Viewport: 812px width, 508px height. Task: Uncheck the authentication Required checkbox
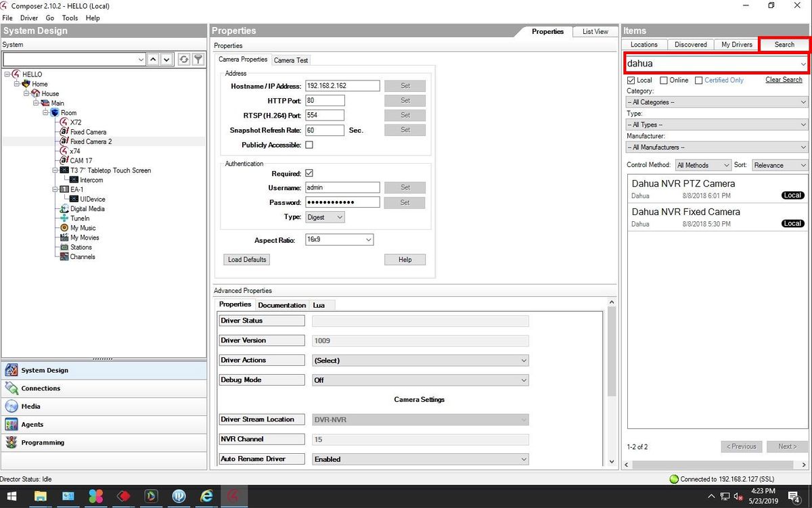click(x=309, y=173)
